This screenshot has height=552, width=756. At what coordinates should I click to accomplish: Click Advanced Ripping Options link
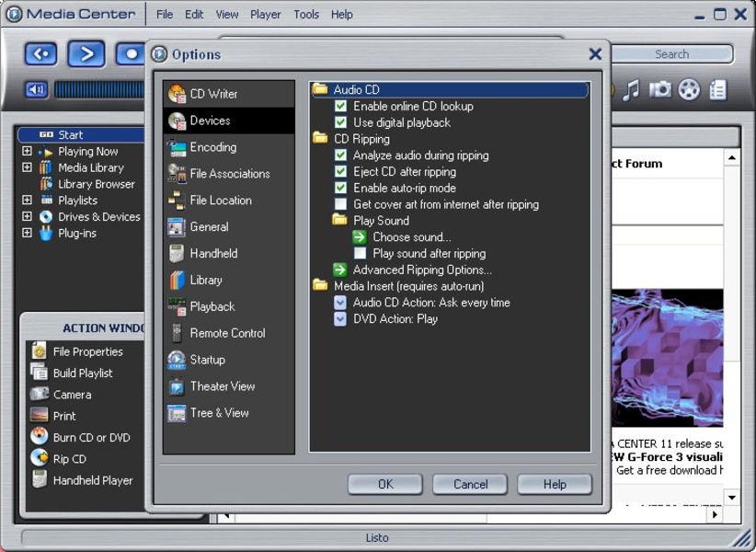click(422, 270)
